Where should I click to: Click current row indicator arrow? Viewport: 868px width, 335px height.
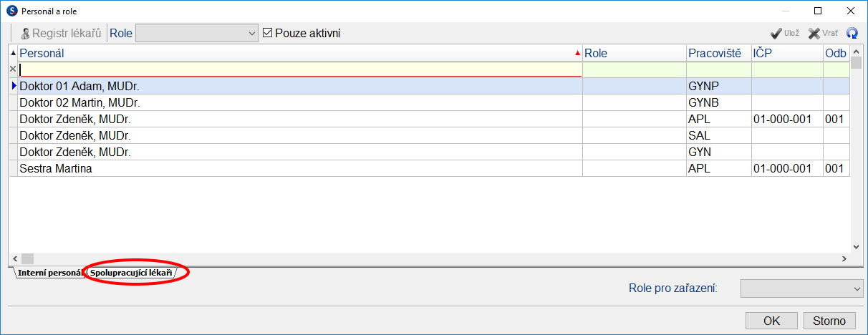[x=13, y=86]
